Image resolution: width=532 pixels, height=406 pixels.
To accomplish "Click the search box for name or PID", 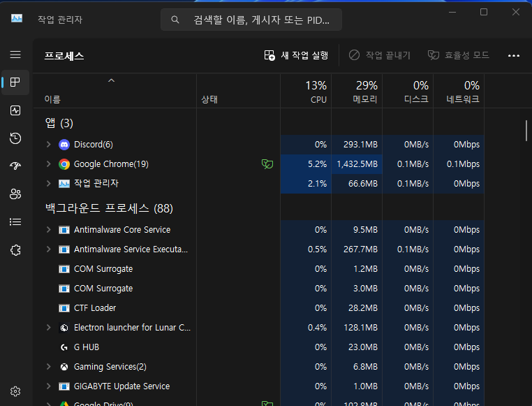I will pyautogui.click(x=251, y=20).
